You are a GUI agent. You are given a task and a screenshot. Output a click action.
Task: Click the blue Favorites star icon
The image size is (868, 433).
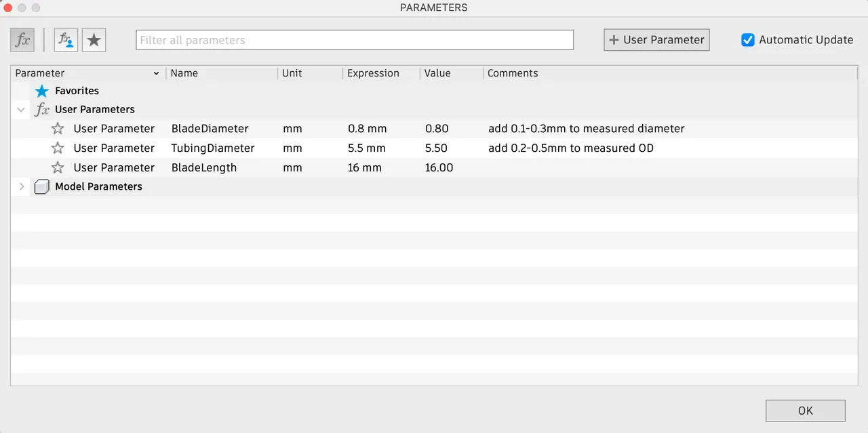point(42,91)
